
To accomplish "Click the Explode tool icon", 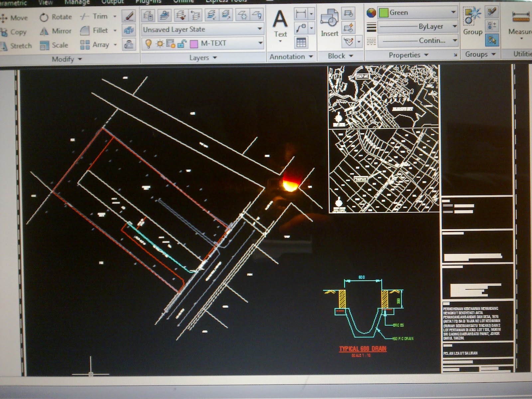I will point(129,30).
